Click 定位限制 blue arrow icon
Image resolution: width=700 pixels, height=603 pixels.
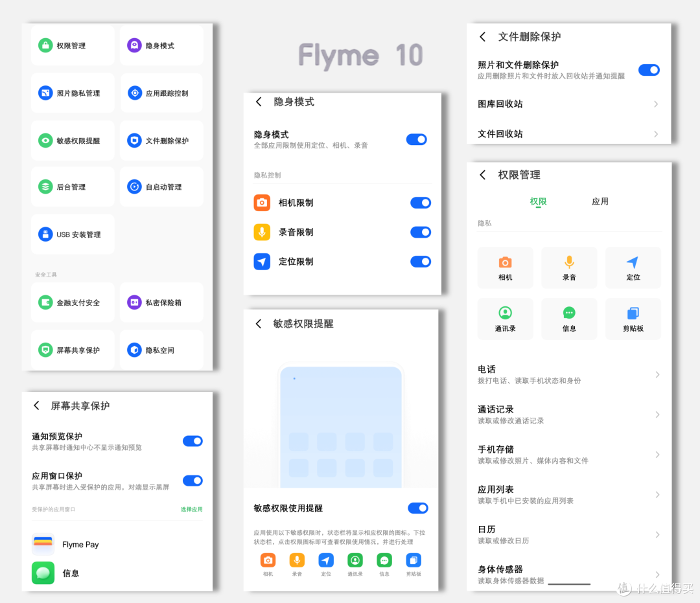coord(262,262)
